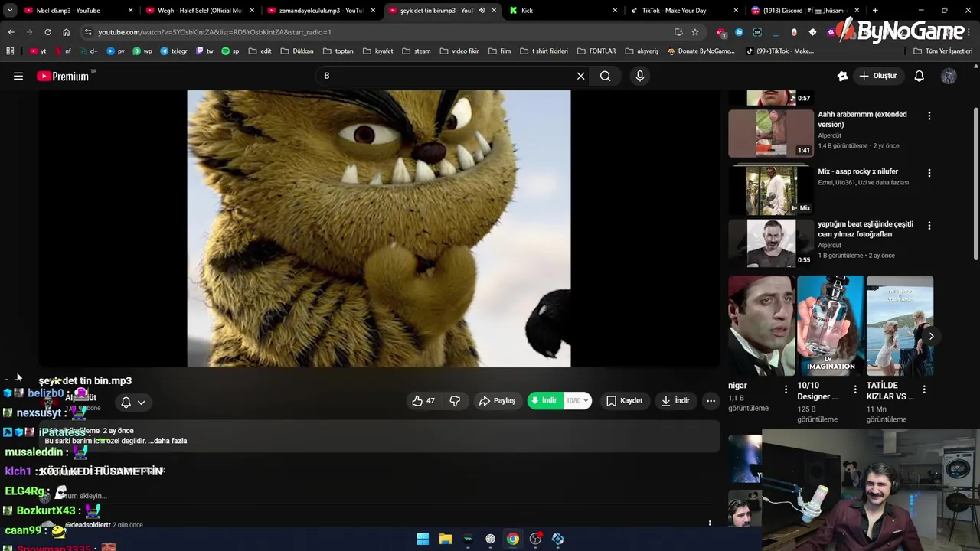980x551 pixels.
Task: Open the Windows Start menu
Action: pyautogui.click(x=423, y=539)
